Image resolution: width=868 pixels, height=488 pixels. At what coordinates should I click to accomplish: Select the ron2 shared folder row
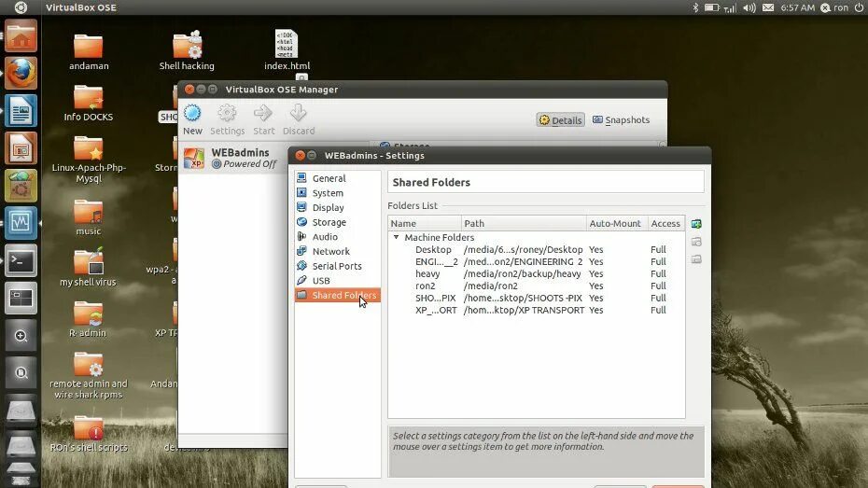(x=536, y=286)
